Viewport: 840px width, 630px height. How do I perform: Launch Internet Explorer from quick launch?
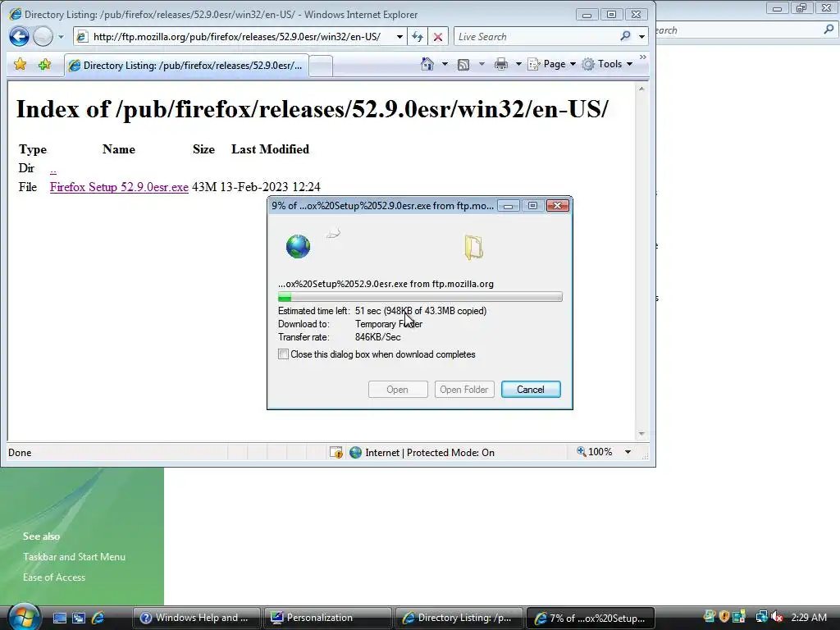tap(98, 619)
